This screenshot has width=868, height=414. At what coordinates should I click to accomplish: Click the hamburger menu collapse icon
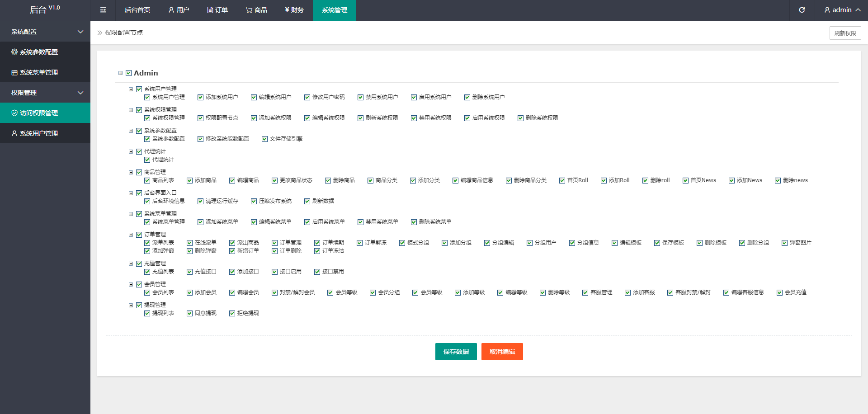coord(103,10)
